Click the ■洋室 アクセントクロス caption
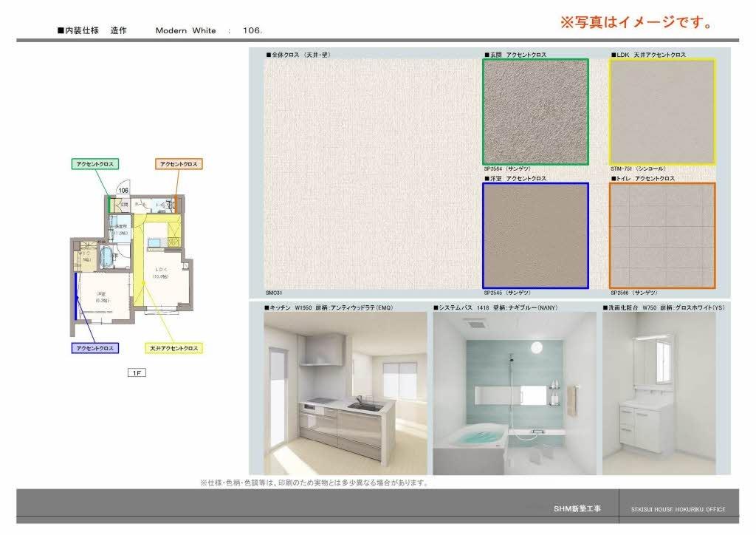756x535 pixels. coord(515,179)
